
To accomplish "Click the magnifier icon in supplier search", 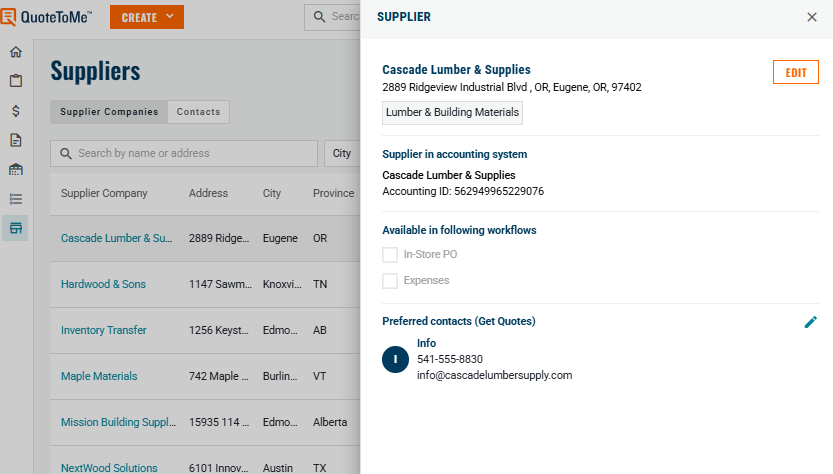I will tap(66, 154).
